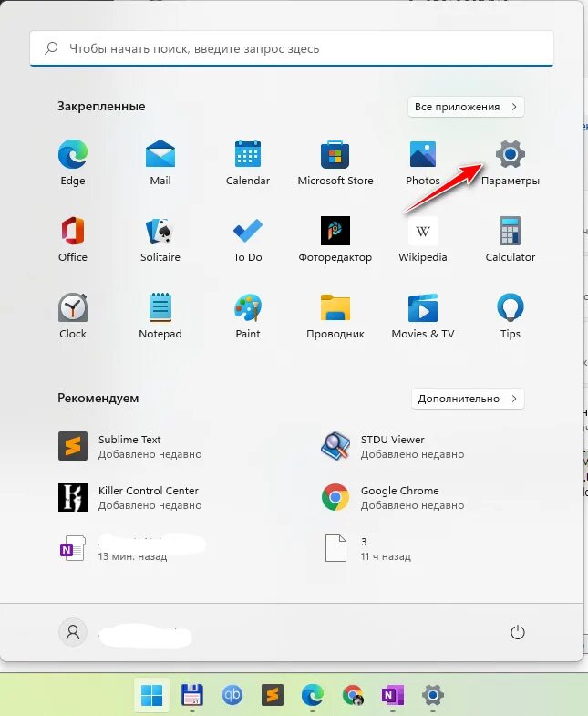
Task: Open recommended Sublime Text
Action: [130, 446]
